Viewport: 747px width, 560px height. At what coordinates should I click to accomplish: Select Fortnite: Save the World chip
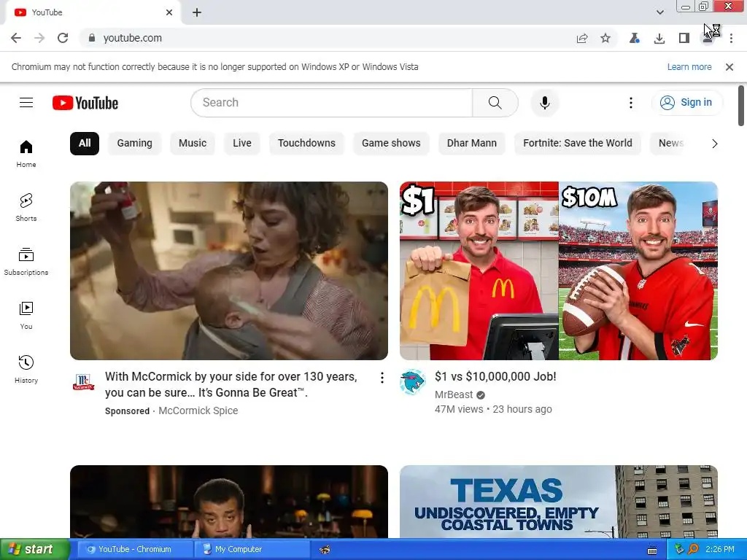[578, 144]
